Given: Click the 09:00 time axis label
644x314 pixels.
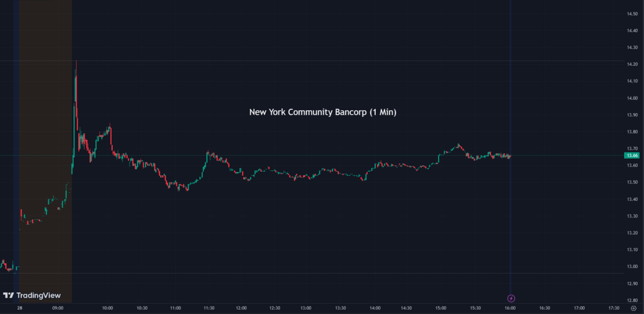Looking at the screenshot, I should 58,308.
